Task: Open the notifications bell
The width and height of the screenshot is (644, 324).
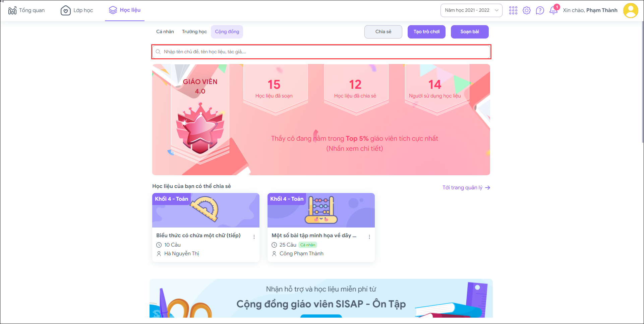Action: 553,10
